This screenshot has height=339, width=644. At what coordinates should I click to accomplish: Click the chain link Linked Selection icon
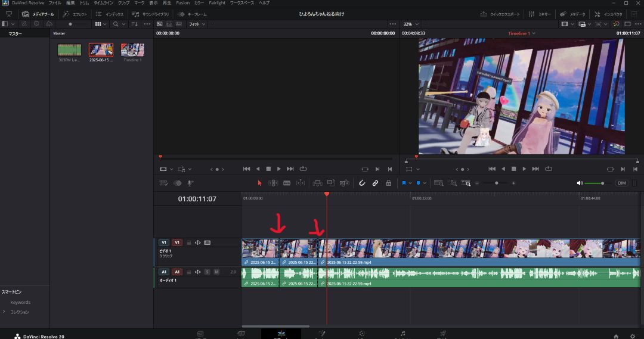tap(375, 184)
